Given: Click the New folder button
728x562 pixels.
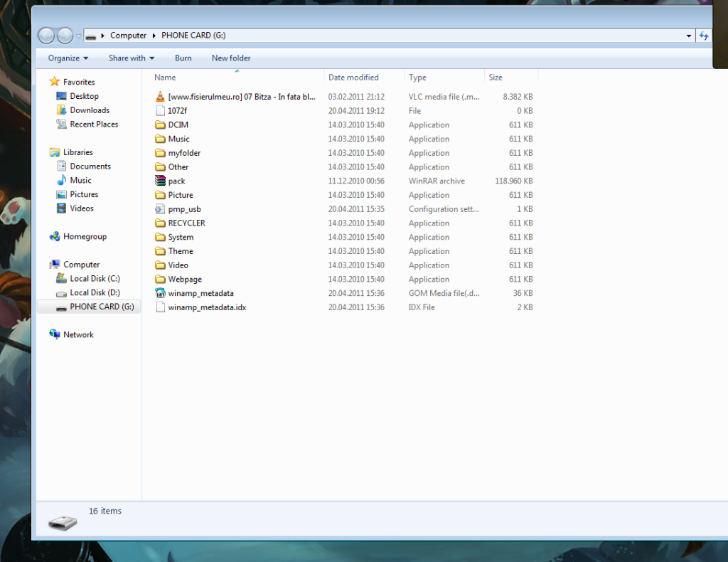Looking at the screenshot, I should (231, 58).
